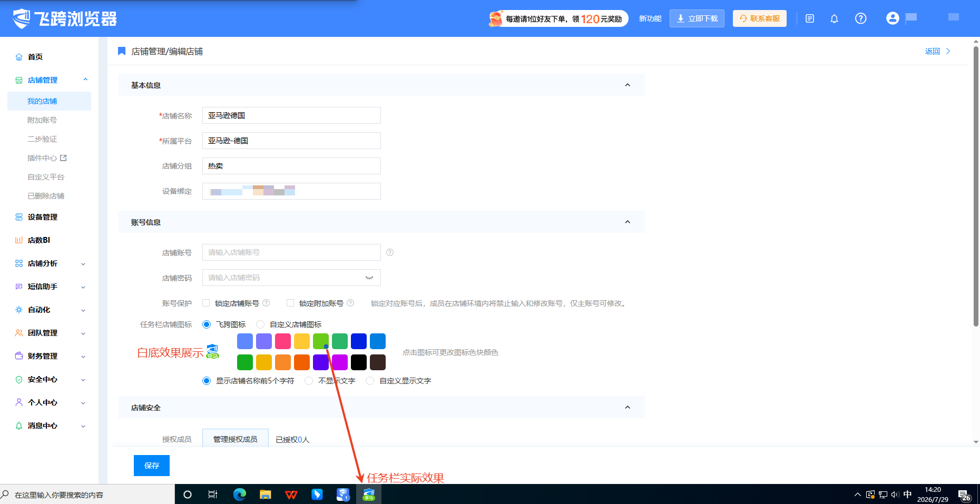The width and height of the screenshot is (980, 504).
Task: Click the active 亚马 shop taskbar icon
Action: coord(369,495)
